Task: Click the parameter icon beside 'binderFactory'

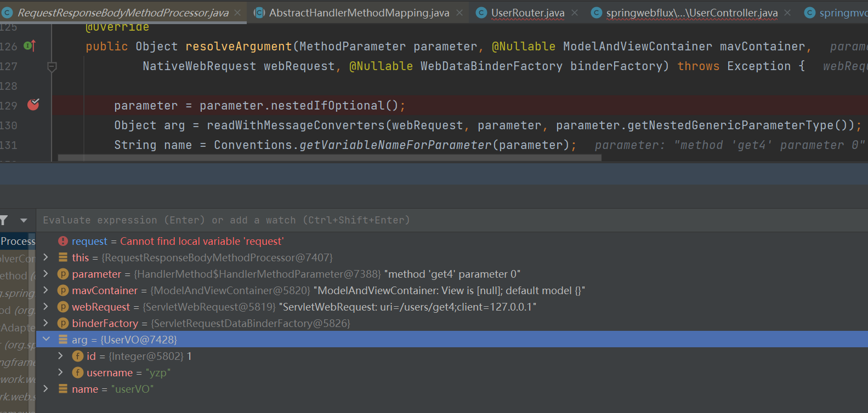Action: 63,323
